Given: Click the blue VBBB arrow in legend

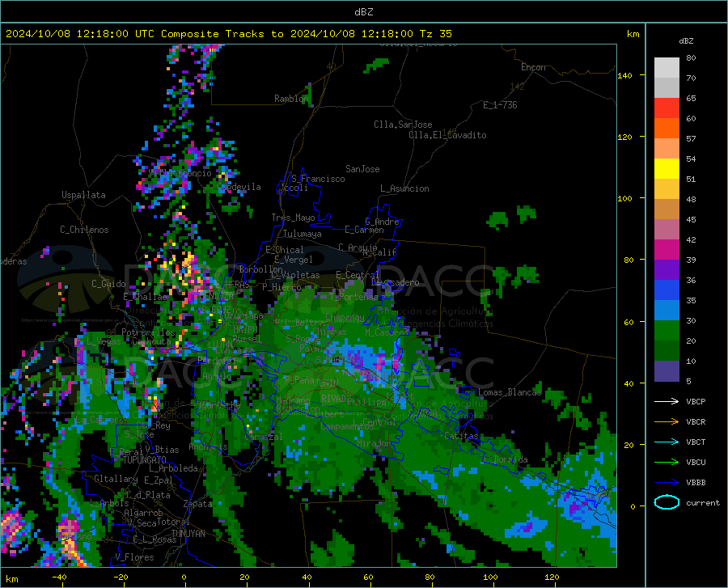Looking at the screenshot, I should click(667, 483).
